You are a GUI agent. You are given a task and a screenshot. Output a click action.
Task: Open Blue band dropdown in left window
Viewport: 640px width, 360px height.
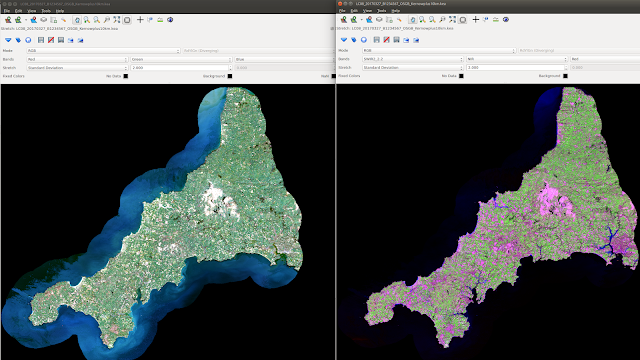click(285, 59)
